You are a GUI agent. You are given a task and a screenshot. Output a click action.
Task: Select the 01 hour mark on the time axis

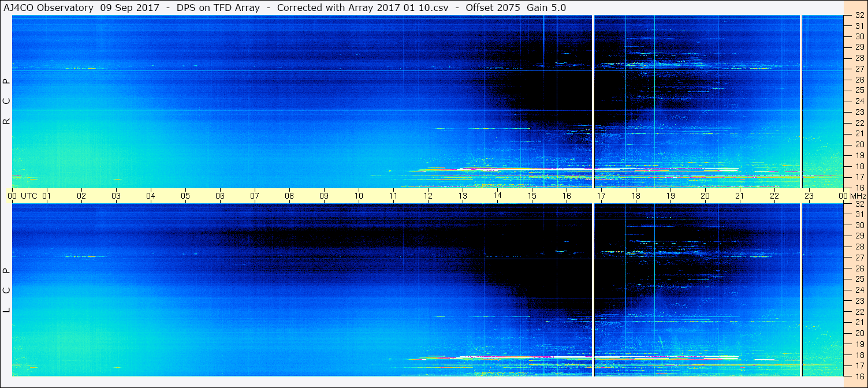click(47, 196)
